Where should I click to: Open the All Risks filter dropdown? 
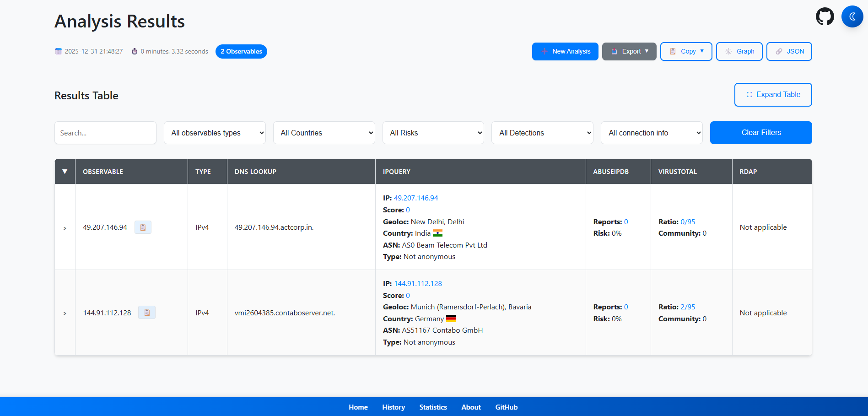pyautogui.click(x=433, y=133)
